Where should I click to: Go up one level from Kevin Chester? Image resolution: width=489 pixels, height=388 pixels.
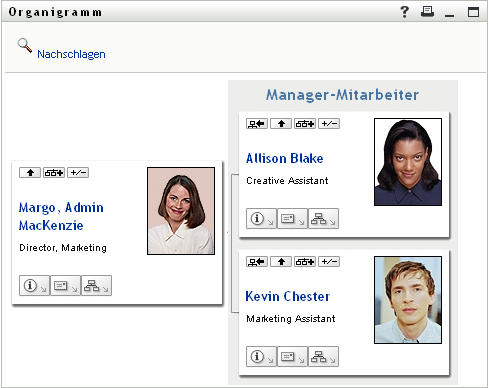(x=281, y=262)
